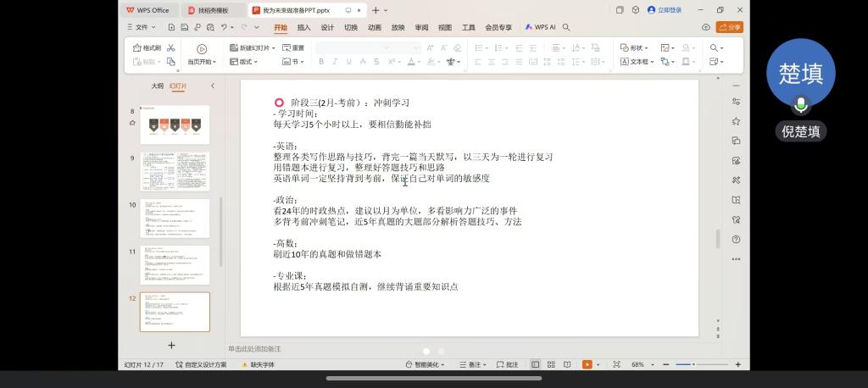Toggle the text shadow (A) effect button

[363, 62]
